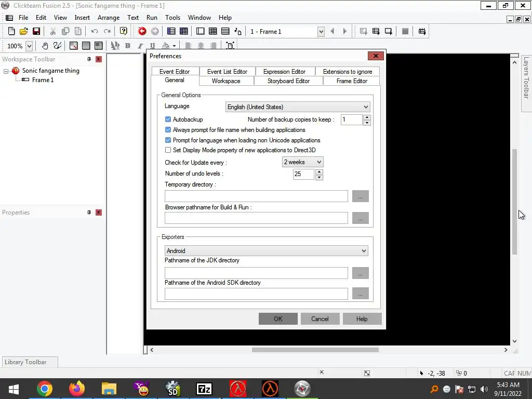Select the hand pan tool
532x399 pixels.
(x=45, y=46)
